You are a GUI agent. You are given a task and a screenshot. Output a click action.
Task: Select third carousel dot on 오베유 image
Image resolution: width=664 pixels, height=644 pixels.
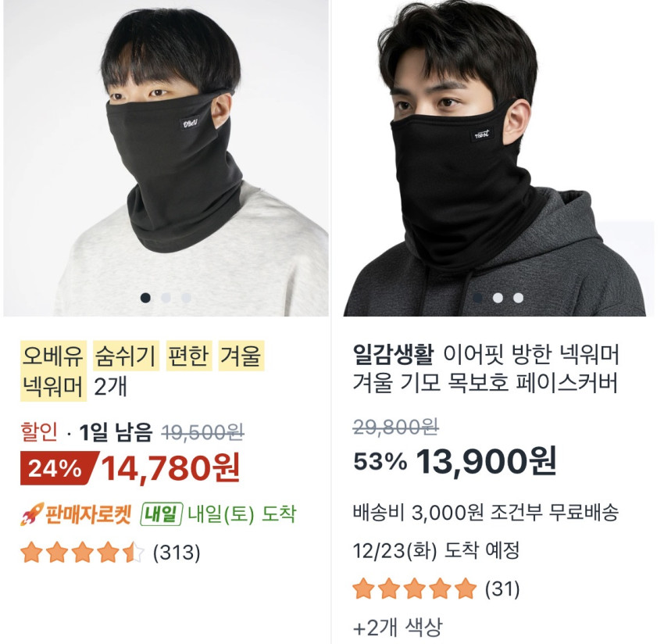[x=186, y=297]
